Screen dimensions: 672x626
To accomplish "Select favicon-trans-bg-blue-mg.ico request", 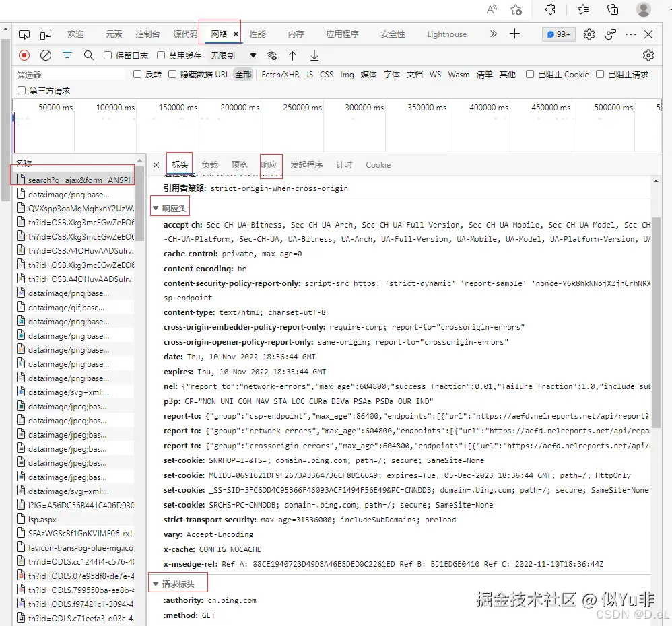I will (73, 548).
